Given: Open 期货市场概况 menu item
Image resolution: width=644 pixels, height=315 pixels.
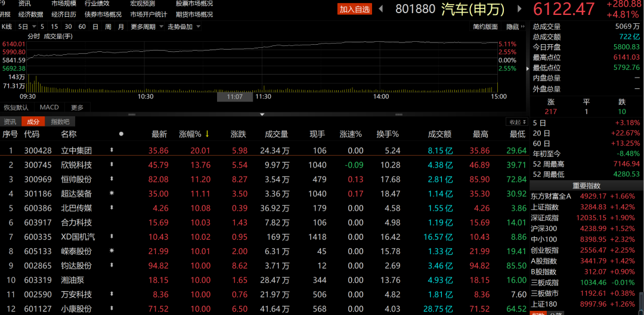Looking at the screenshot, I should 194,14.
